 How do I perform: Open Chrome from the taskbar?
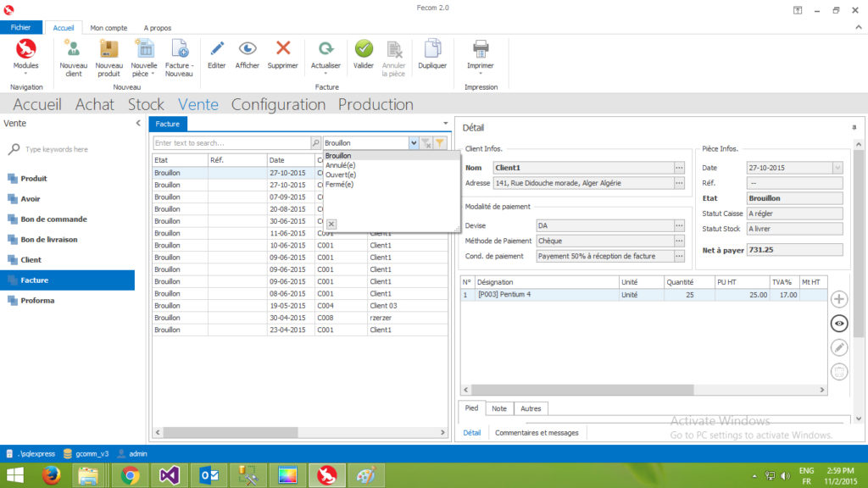click(x=130, y=475)
